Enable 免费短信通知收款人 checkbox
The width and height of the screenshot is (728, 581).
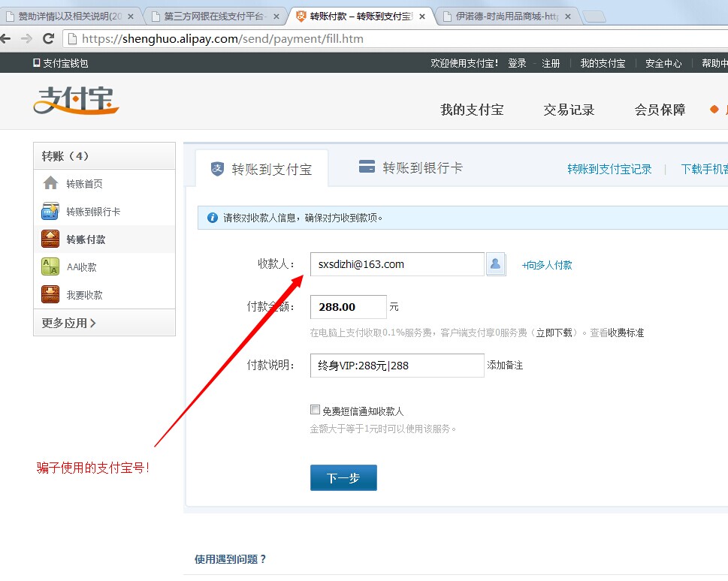[315, 410]
